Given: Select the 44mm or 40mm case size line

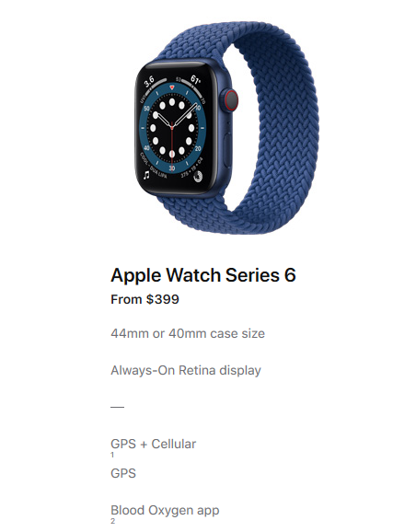Looking at the screenshot, I should pyautogui.click(x=188, y=333).
